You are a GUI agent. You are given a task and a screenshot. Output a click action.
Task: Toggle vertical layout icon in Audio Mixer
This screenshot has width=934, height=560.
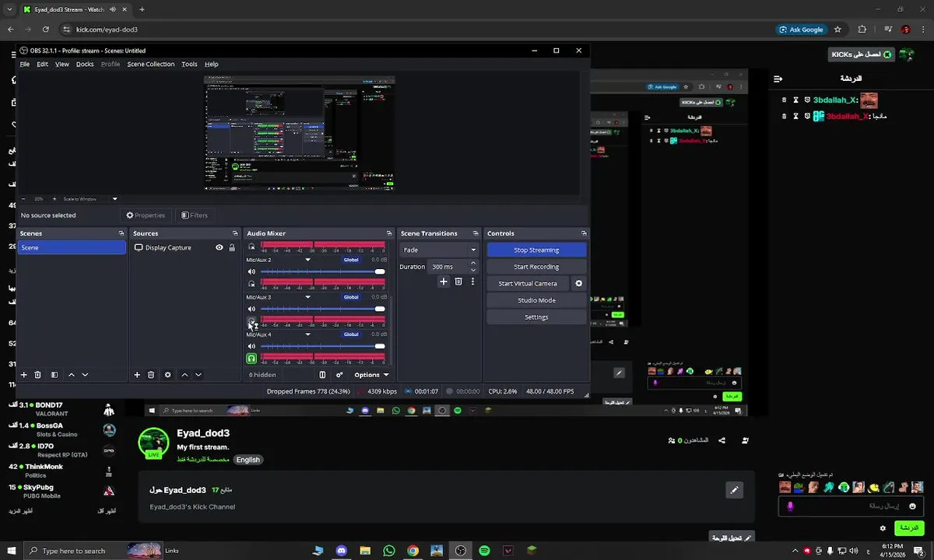(322, 375)
